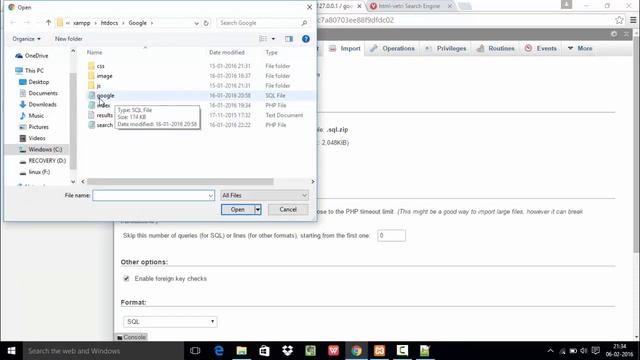Click the Open button in the dialog
Viewport: 640px width, 360px height.
tap(238, 209)
